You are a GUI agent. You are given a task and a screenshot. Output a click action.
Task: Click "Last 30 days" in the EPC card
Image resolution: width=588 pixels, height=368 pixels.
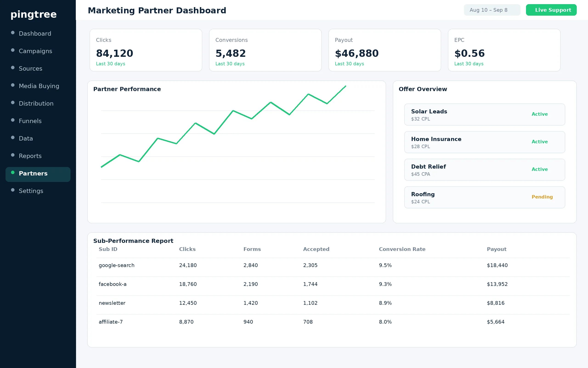[x=469, y=64]
